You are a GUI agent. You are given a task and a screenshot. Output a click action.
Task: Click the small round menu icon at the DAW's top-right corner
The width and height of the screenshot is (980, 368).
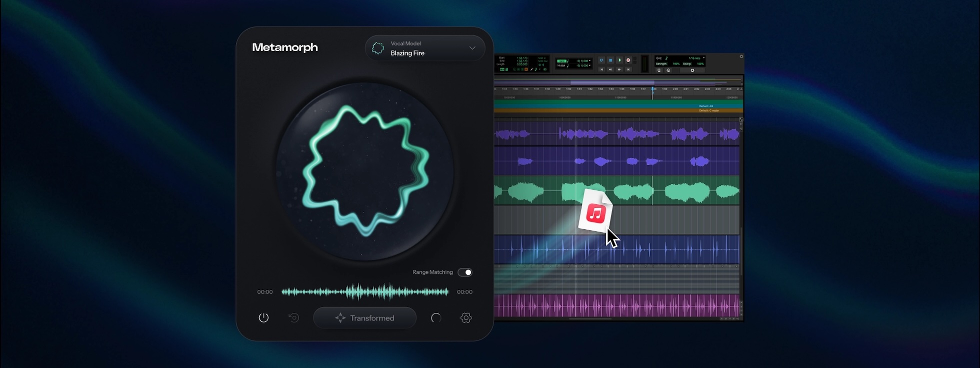click(741, 57)
